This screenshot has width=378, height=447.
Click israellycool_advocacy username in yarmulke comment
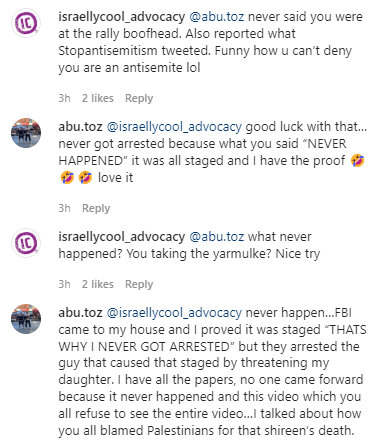pos(121,237)
